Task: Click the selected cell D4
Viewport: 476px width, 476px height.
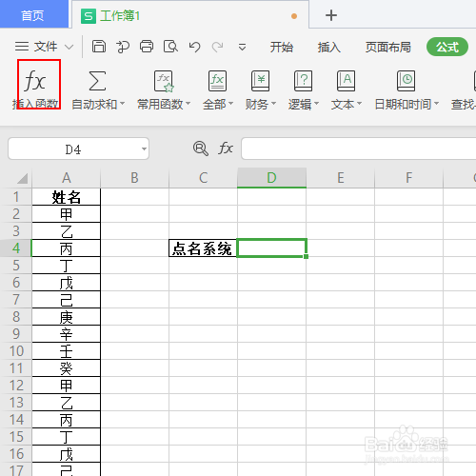Action: click(271, 248)
